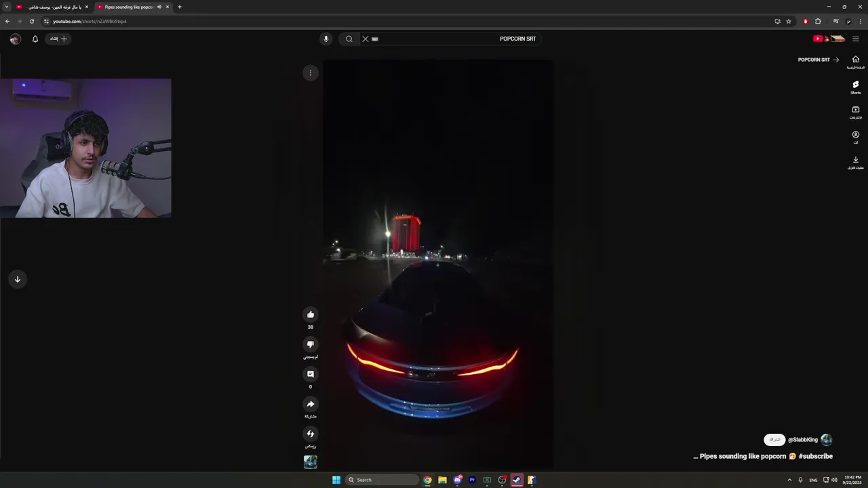
Task: Open Chrome profile avatar
Action: point(848,21)
